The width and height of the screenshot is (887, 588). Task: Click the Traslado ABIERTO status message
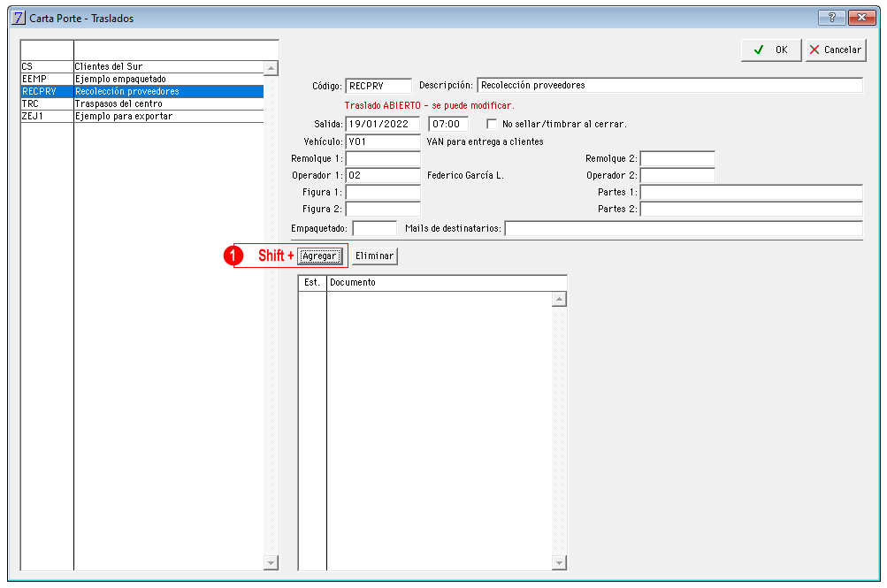pos(430,106)
